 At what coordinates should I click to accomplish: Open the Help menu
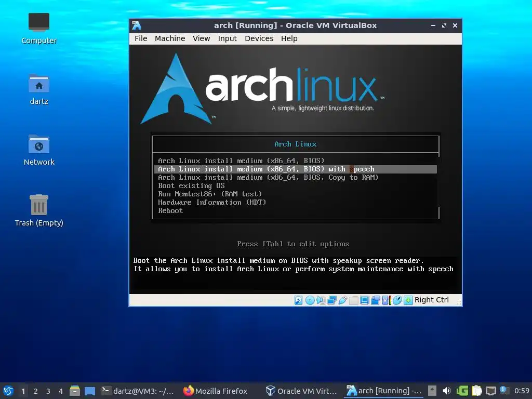289,38
